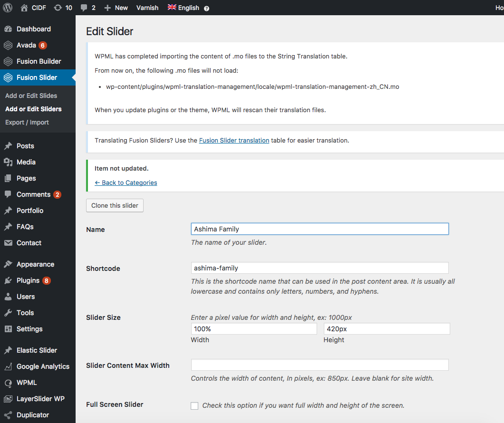This screenshot has height=423, width=504.
Task: Open Export / Import submenu
Action: 27,122
